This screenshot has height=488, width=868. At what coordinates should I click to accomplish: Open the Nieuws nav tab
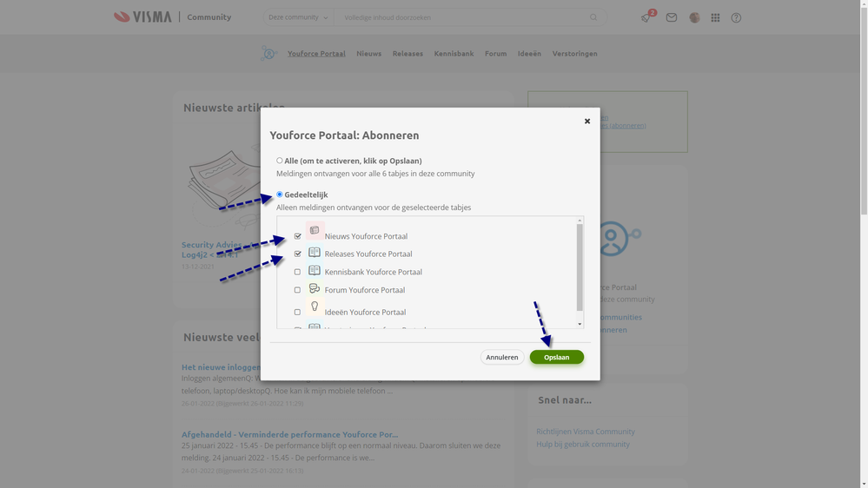click(x=368, y=54)
